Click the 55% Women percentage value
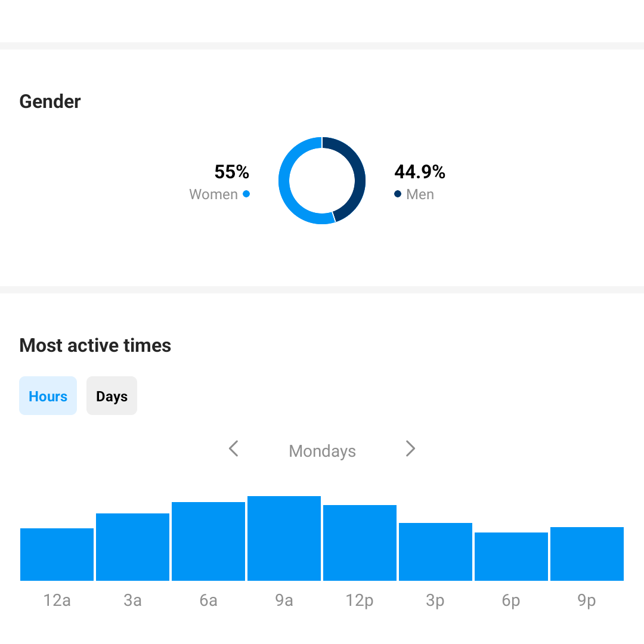The image size is (644, 644). tap(231, 172)
